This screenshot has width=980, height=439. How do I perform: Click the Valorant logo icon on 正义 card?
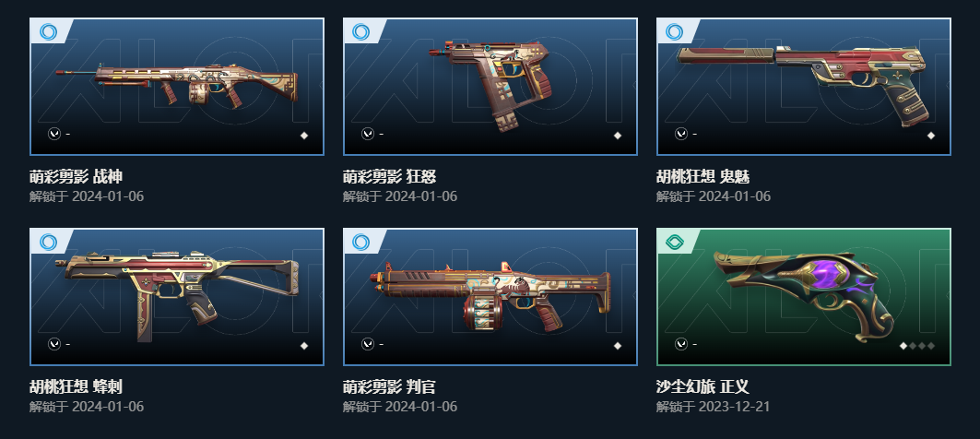(681, 344)
